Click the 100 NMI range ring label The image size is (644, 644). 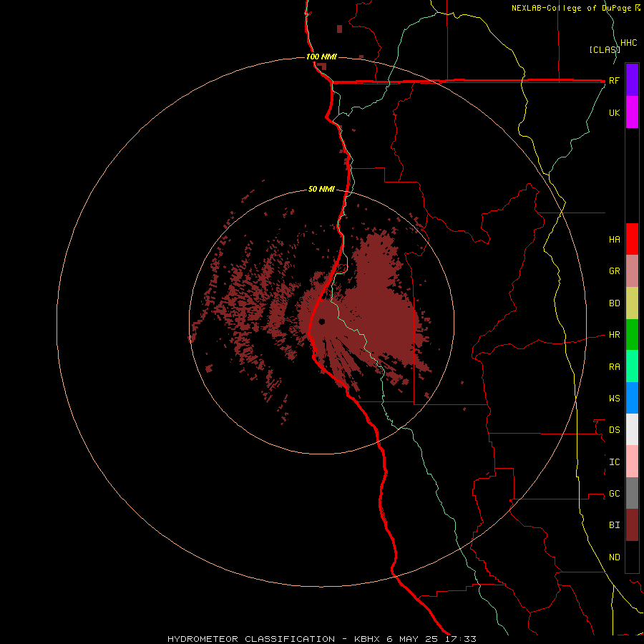pos(321,57)
